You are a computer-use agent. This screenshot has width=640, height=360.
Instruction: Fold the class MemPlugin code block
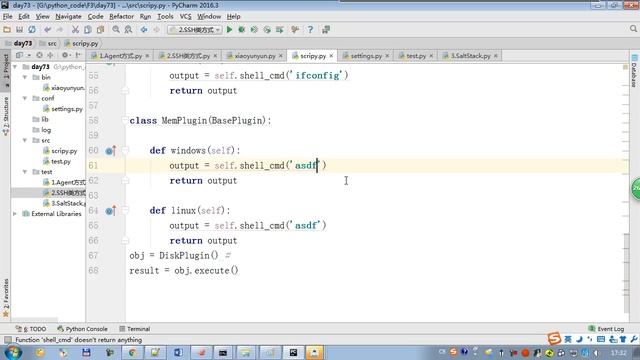[125, 120]
